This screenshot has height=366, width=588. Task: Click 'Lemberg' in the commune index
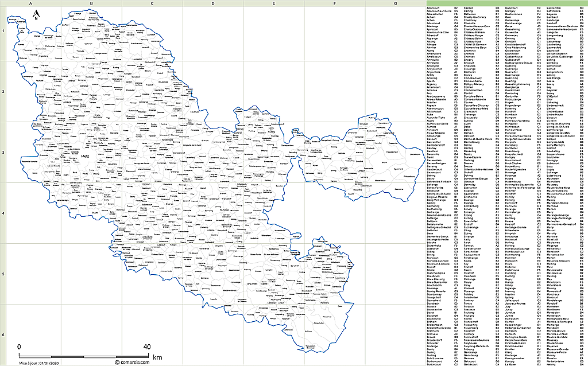(552, 63)
